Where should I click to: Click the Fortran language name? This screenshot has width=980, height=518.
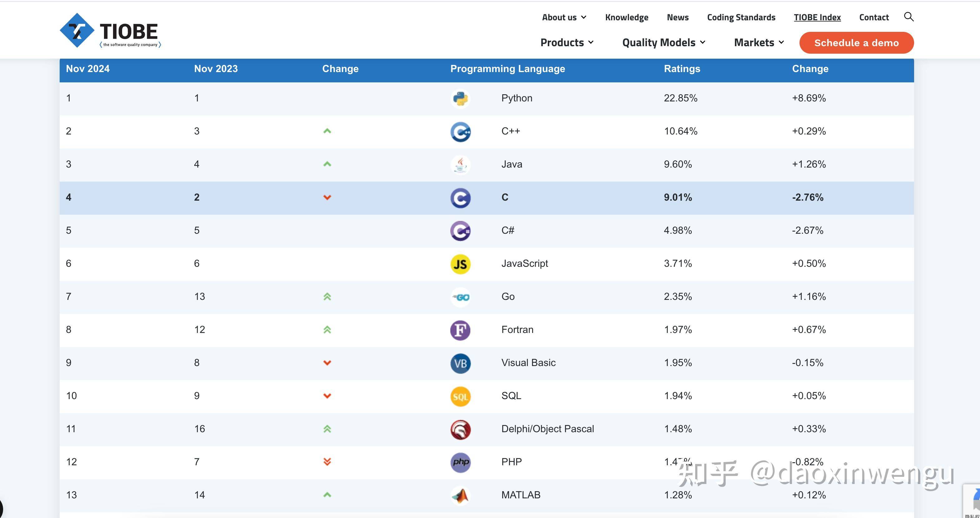[x=517, y=330]
